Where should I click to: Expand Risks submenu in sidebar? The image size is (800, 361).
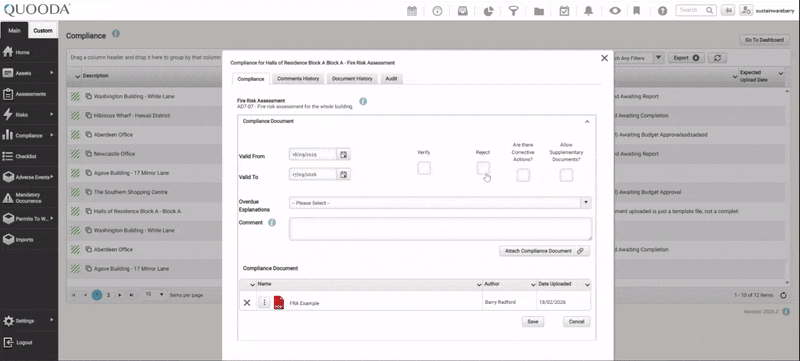click(52, 115)
